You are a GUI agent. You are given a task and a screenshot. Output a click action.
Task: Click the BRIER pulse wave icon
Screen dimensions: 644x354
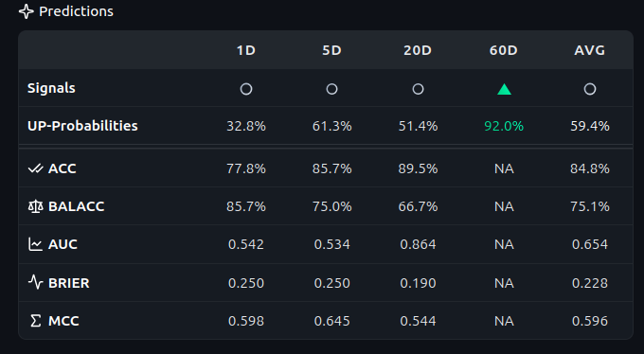pyautogui.click(x=35, y=283)
